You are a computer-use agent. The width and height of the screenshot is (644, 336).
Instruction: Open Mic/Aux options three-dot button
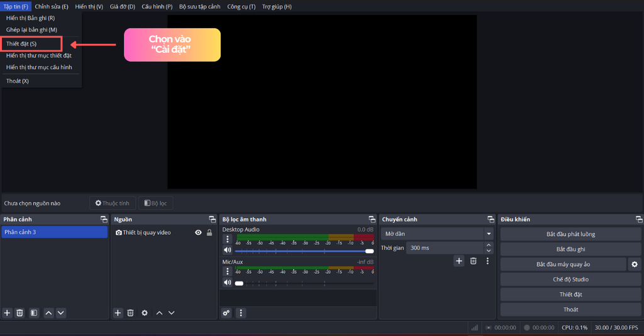(x=228, y=271)
